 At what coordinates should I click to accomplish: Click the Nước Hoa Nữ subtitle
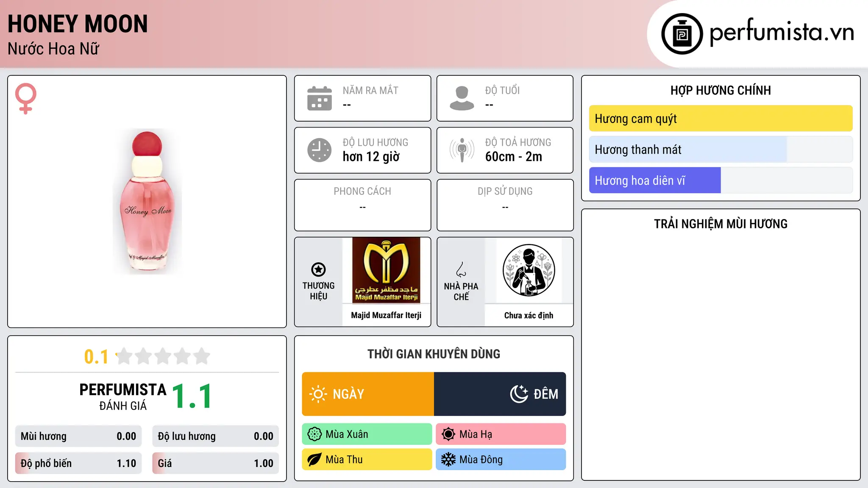click(53, 49)
